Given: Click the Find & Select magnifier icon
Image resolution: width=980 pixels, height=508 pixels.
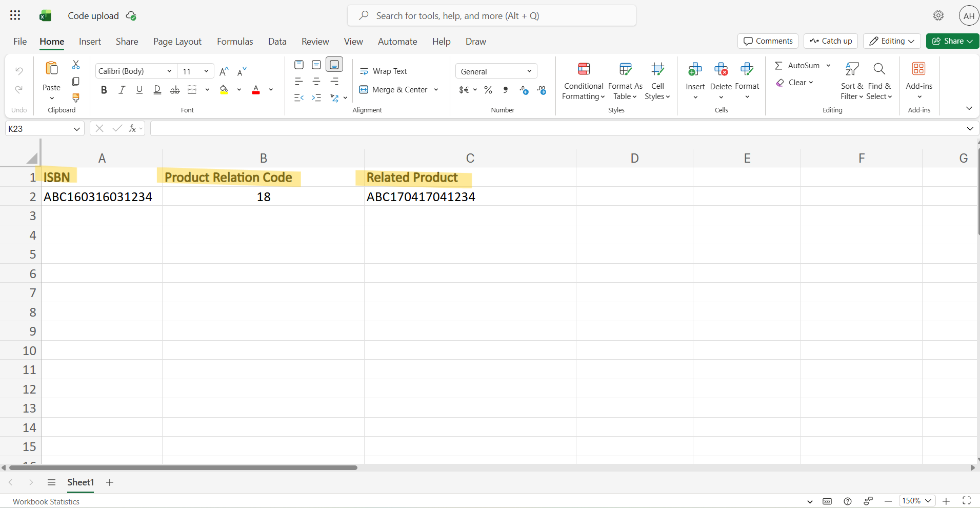Looking at the screenshot, I should pyautogui.click(x=879, y=69).
